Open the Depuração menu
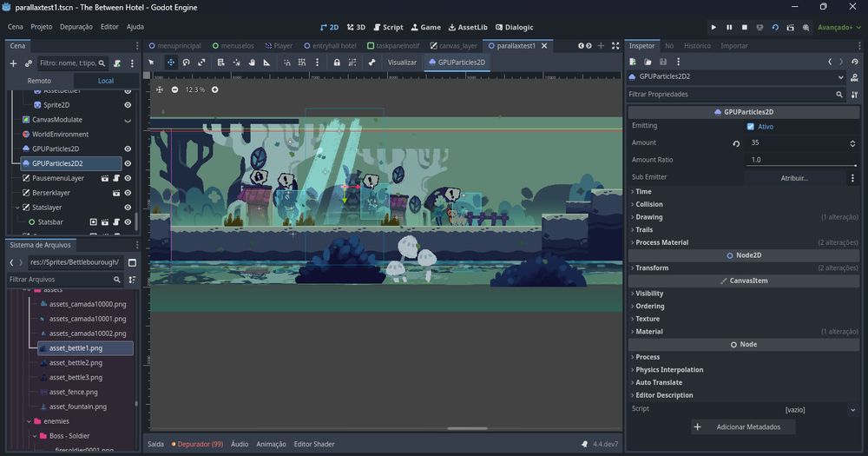 [x=76, y=27]
